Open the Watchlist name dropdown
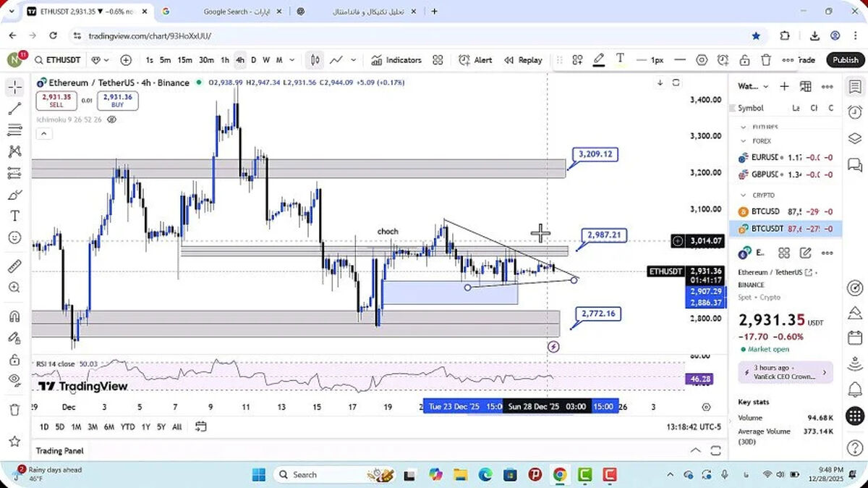 tap(754, 86)
